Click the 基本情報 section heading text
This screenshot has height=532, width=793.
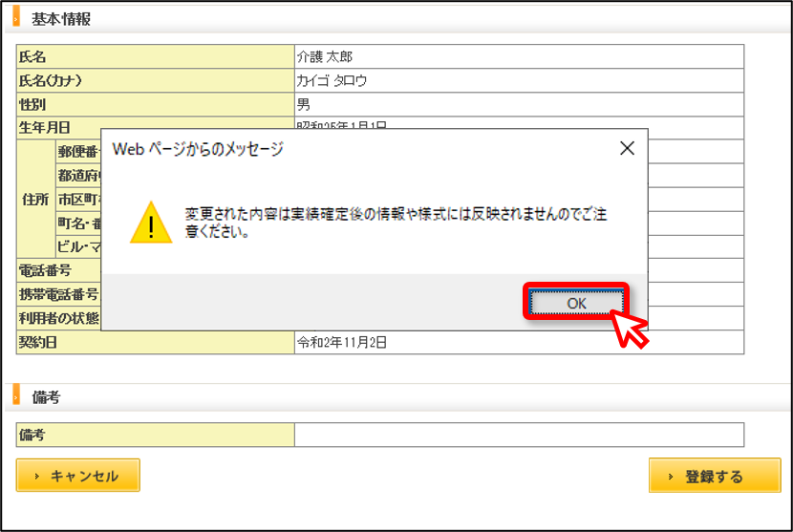61,19
